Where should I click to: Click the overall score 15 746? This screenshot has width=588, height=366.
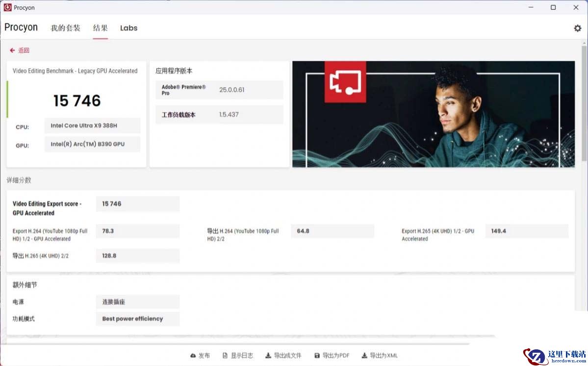(x=77, y=101)
